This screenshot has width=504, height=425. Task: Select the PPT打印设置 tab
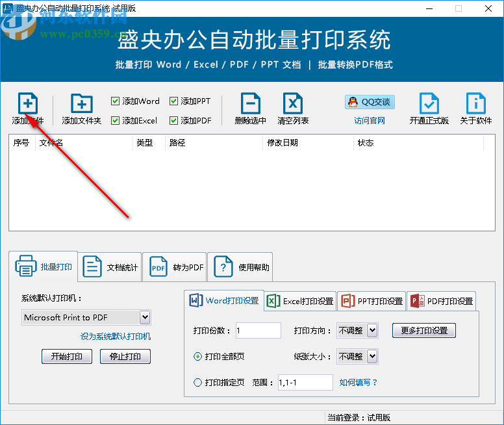coord(372,301)
